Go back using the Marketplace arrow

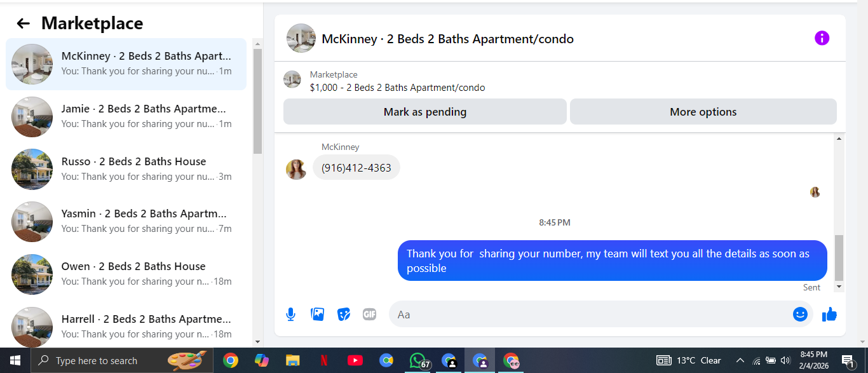click(24, 24)
